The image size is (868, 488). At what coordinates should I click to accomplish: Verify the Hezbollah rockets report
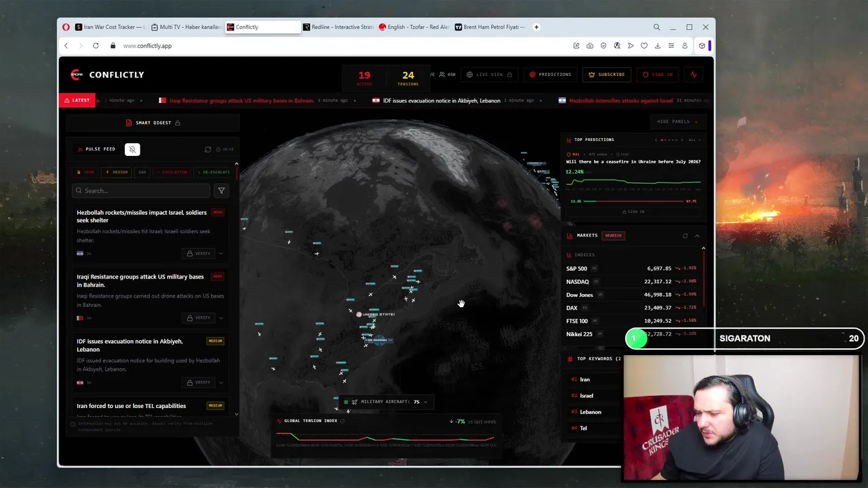point(199,253)
